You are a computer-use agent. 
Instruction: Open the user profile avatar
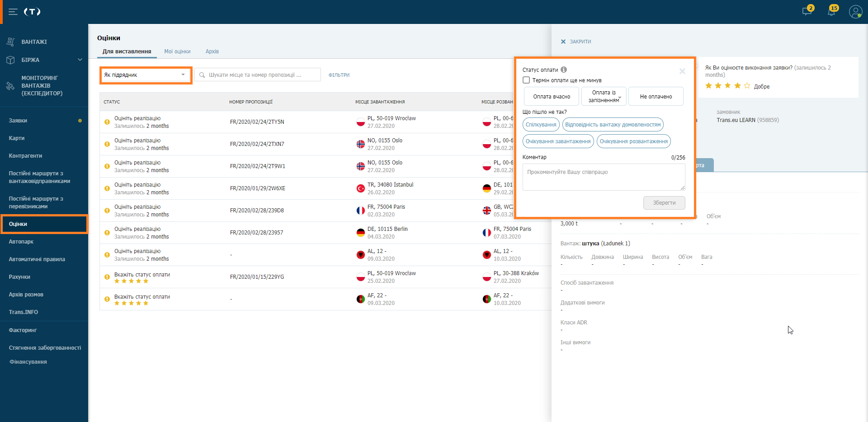pyautogui.click(x=855, y=12)
